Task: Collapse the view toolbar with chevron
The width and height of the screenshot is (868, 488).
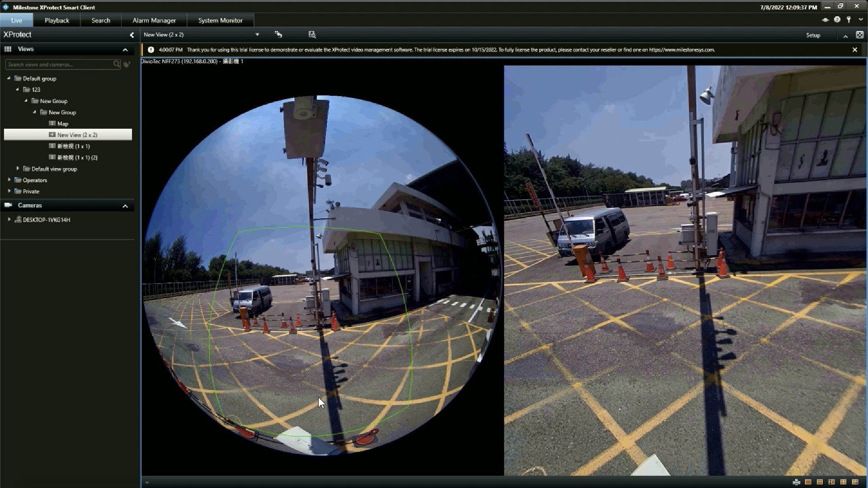Action: coord(845,36)
